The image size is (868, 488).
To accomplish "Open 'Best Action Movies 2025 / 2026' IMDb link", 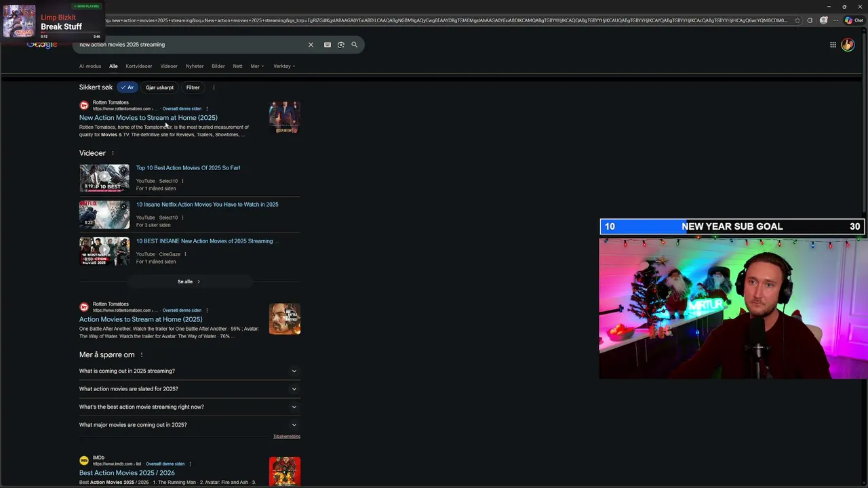I will pos(127,473).
